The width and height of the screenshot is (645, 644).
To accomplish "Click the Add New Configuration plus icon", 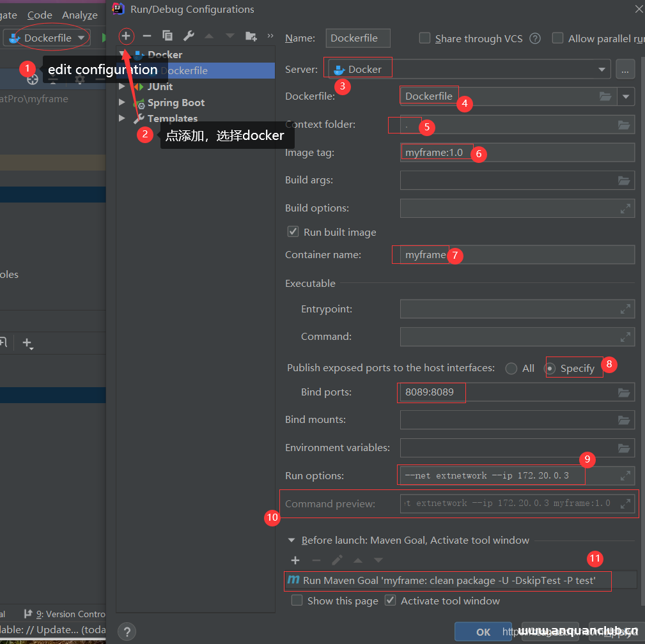I will pyautogui.click(x=126, y=36).
